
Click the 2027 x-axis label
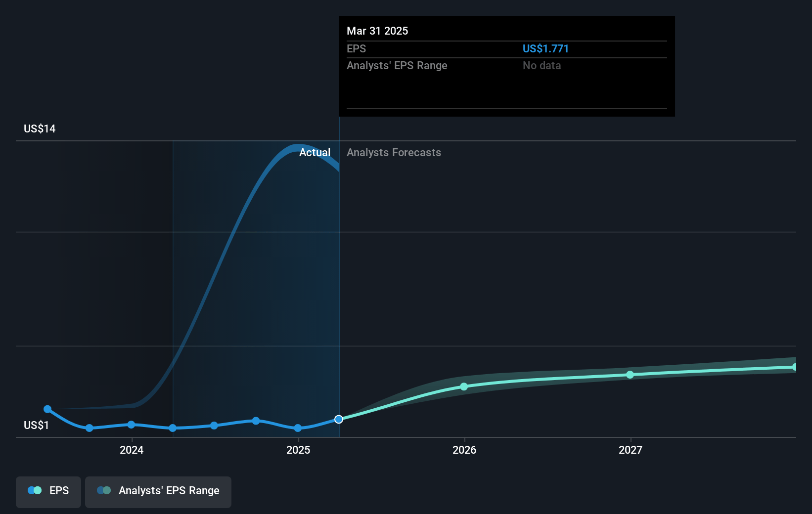point(631,450)
